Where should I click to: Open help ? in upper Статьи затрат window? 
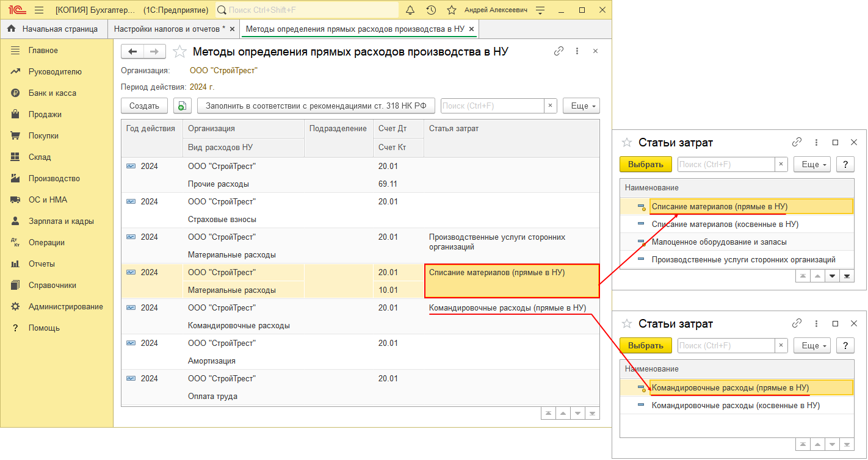coord(845,164)
